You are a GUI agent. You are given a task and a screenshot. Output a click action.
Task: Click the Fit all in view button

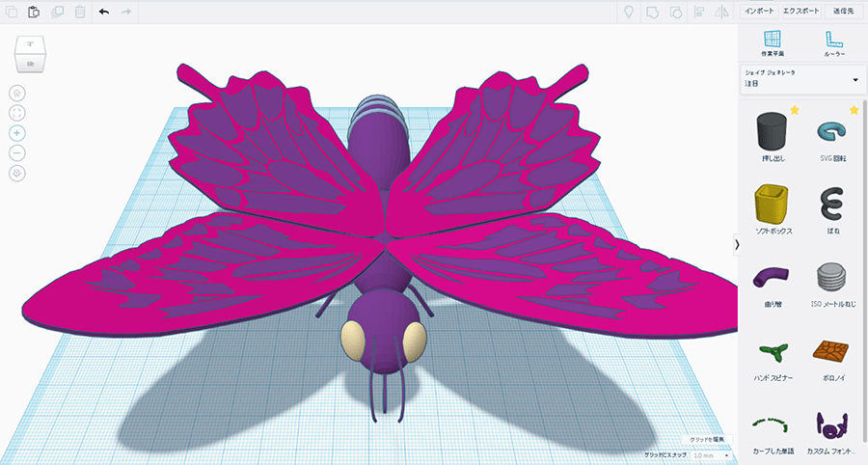pyautogui.click(x=17, y=113)
